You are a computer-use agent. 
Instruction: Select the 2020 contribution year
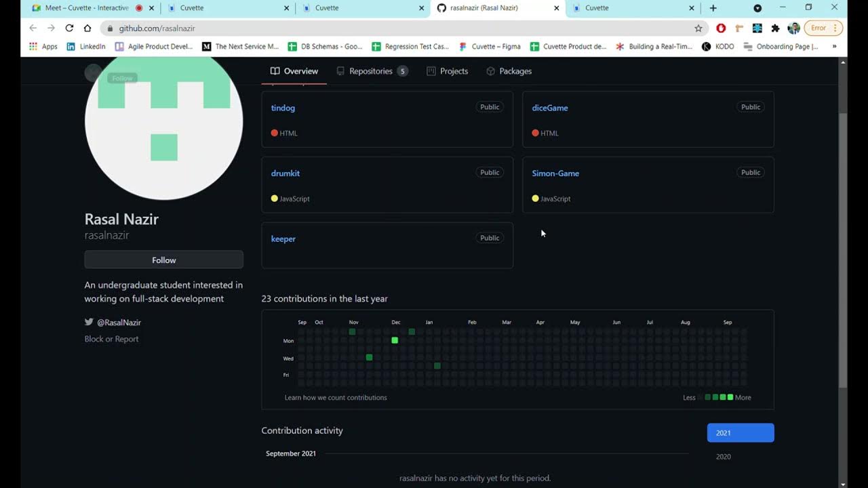coord(724,457)
